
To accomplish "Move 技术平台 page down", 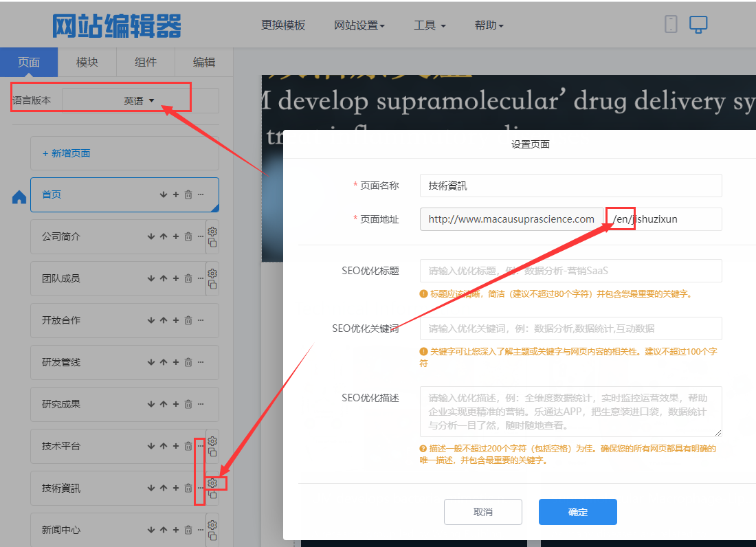I will 151,446.
